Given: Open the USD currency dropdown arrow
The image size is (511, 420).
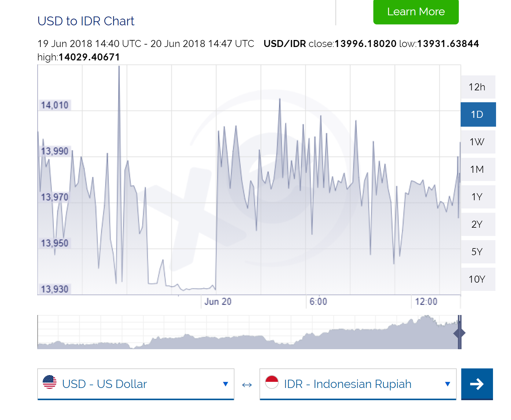Looking at the screenshot, I should pyautogui.click(x=226, y=384).
